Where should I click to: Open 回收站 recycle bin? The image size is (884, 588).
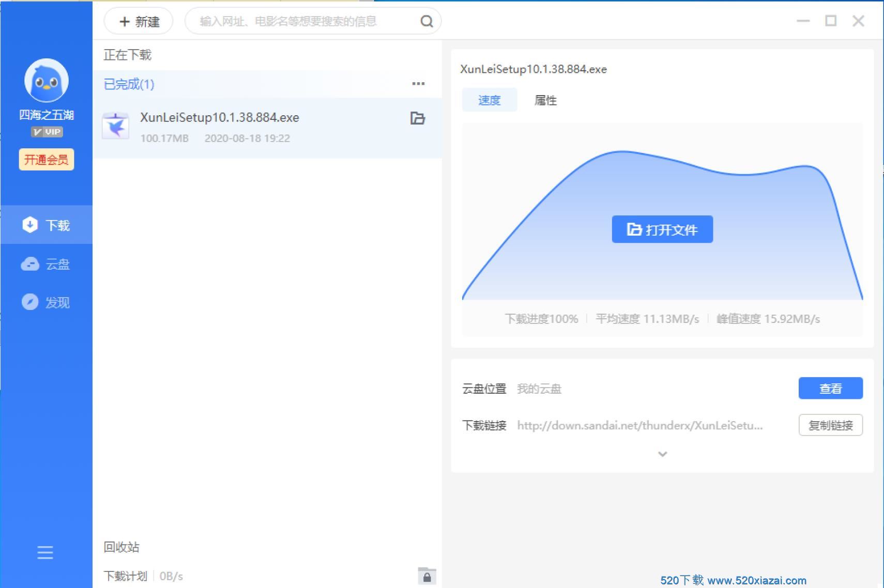coord(121,547)
